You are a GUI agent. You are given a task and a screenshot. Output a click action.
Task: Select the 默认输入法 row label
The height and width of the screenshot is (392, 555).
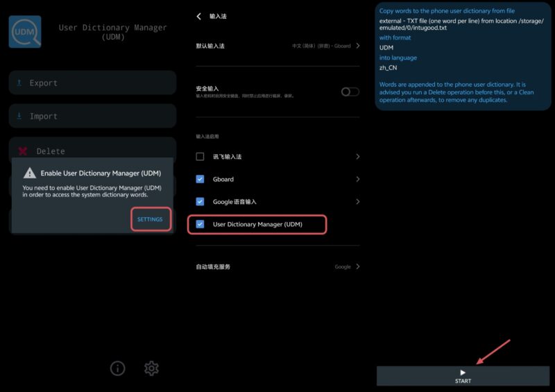coord(210,46)
